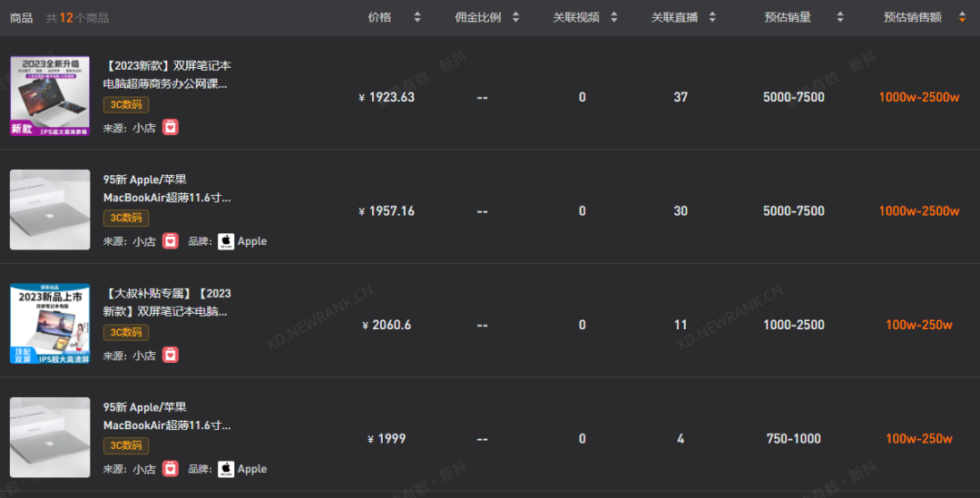Sort by 预估销量 column arrows

pyautogui.click(x=839, y=17)
